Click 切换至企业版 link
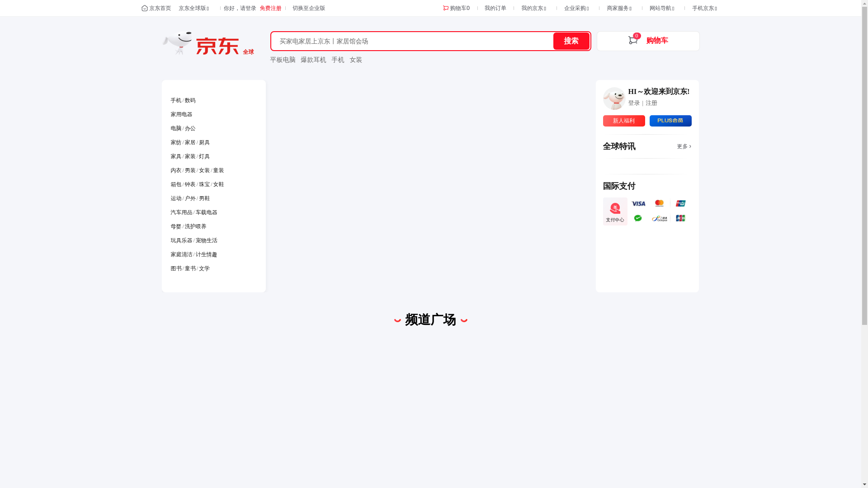868x488 pixels. (309, 8)
